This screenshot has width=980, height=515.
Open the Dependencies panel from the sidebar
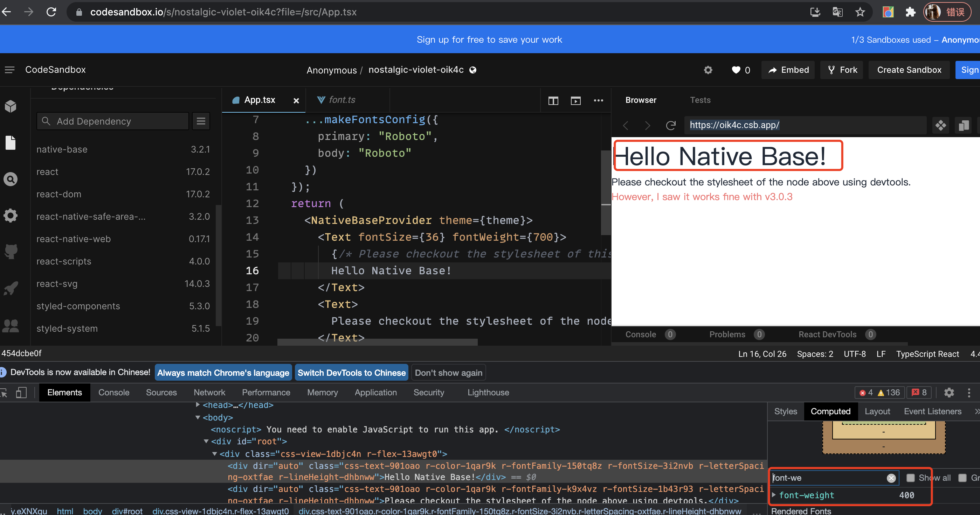tap(10, 106)
